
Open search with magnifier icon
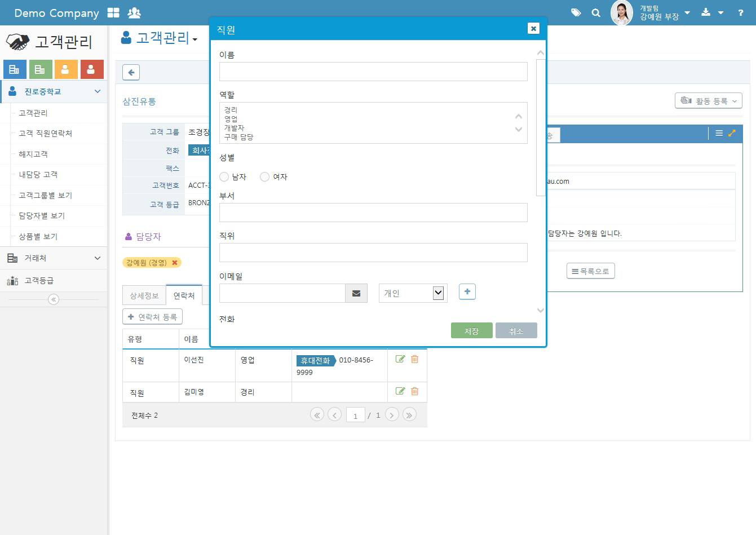[x=596, y=12]
